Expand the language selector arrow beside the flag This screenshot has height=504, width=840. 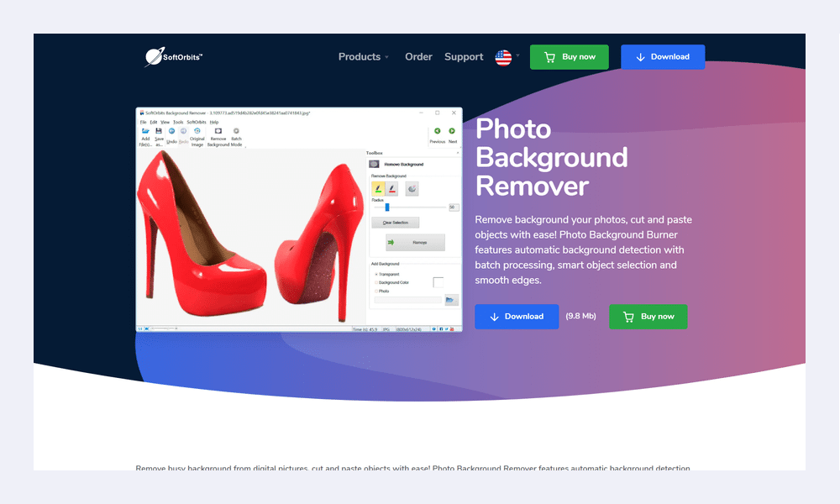tap(517, 55)
